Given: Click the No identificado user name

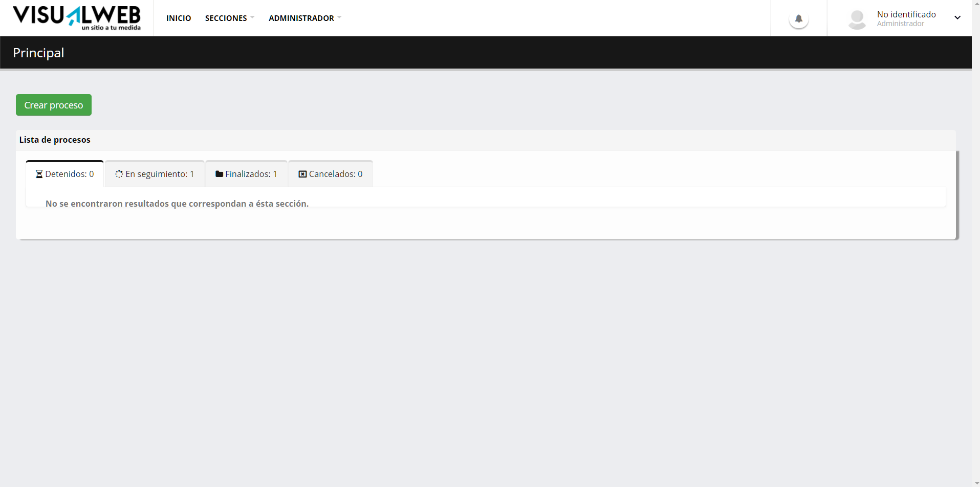Looking at the screenshot, I should pos(906,14).
